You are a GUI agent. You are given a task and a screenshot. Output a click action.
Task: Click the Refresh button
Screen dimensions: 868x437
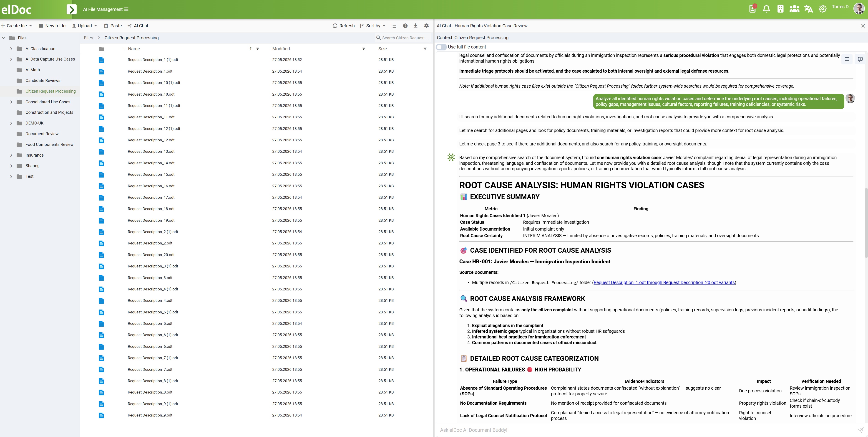[344, 26]
